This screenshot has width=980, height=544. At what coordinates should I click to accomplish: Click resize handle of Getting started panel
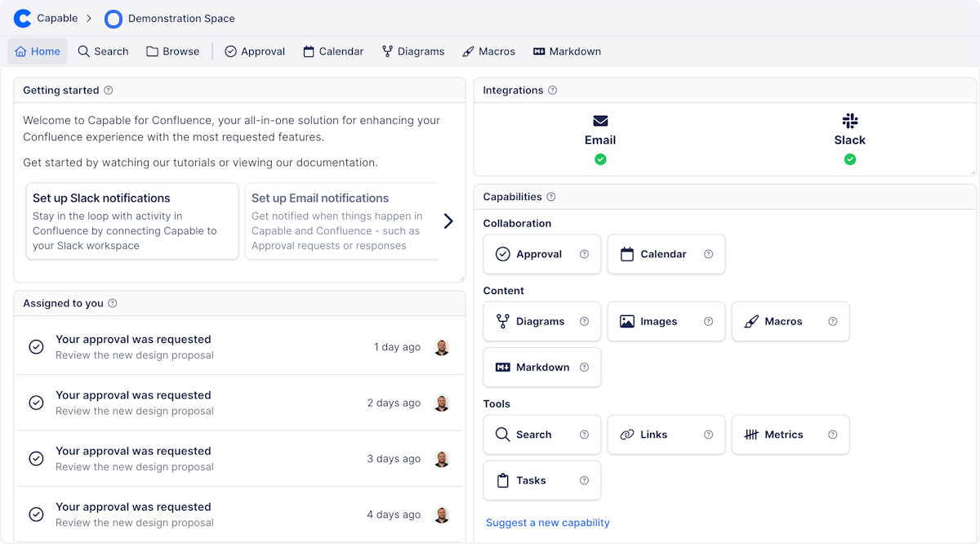(x=461, y=279)
